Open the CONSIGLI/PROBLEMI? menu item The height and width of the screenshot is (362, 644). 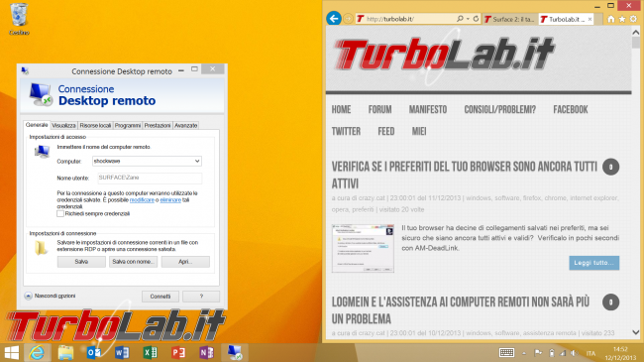(x=499, y=109)
